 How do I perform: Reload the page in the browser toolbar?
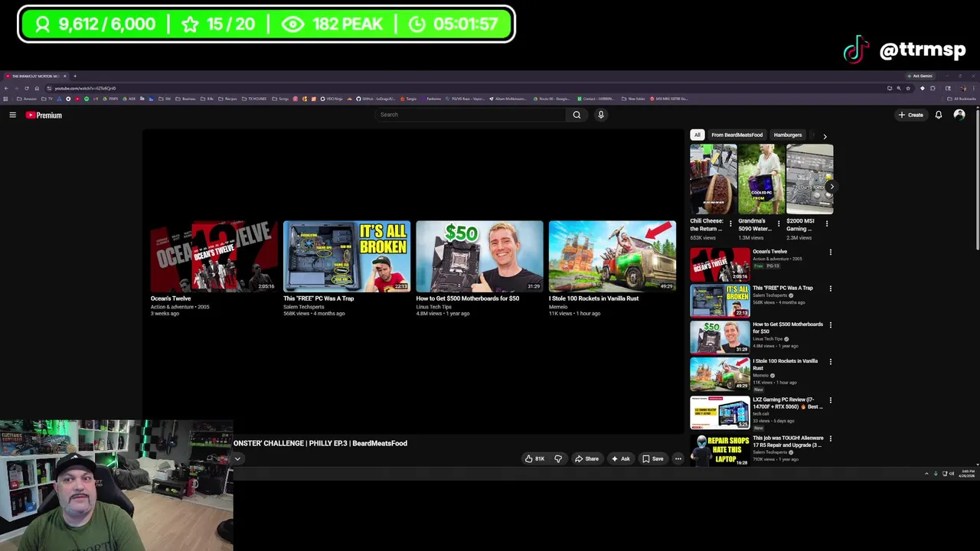(x=26, y=88)
